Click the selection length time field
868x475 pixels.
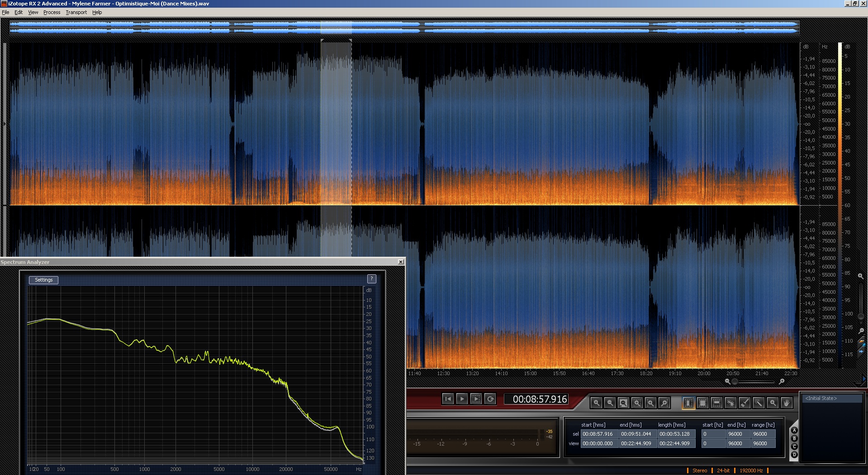(676, 434)
